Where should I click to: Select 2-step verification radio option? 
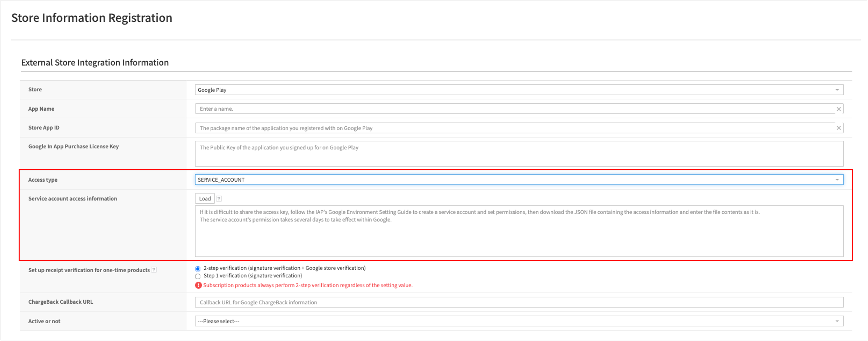tap(198, 269)
